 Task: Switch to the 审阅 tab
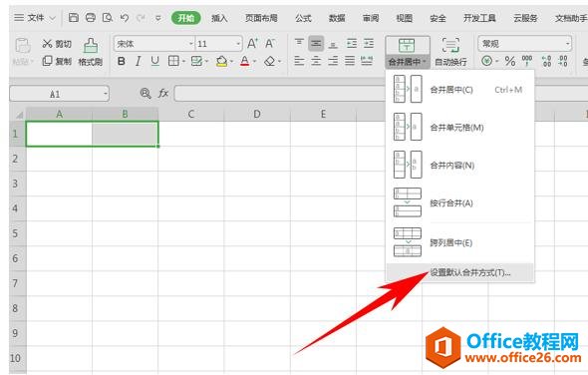click(371, 18)
